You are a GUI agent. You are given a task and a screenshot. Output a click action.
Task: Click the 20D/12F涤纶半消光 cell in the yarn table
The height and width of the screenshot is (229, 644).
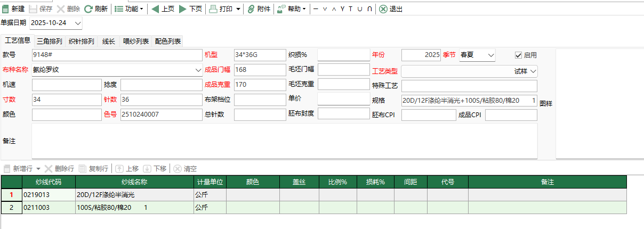(x=135, y=195)
